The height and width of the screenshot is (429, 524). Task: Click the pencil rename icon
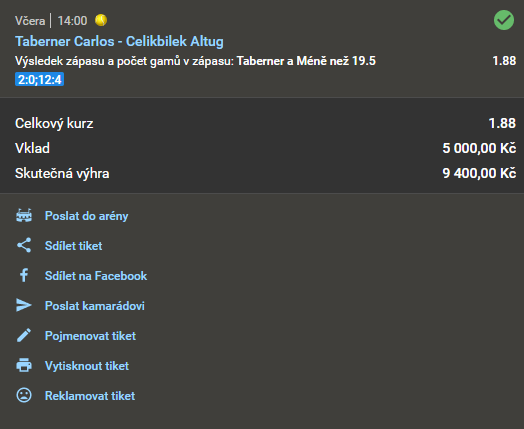(x=24, y=335)
